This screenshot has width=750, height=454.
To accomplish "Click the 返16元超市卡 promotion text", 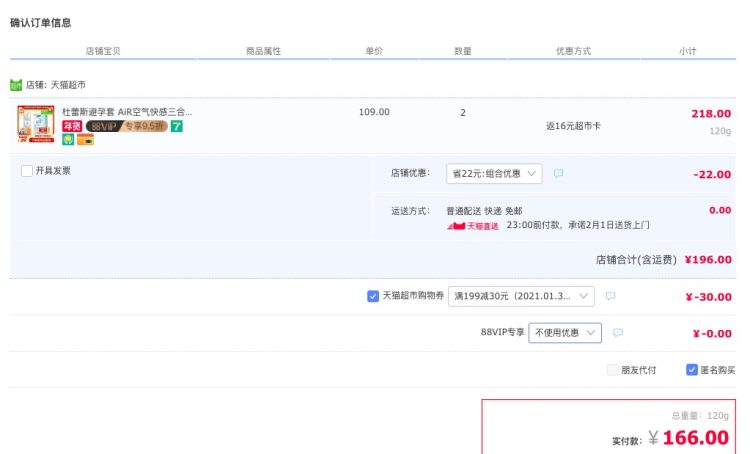I will point(573,126).
